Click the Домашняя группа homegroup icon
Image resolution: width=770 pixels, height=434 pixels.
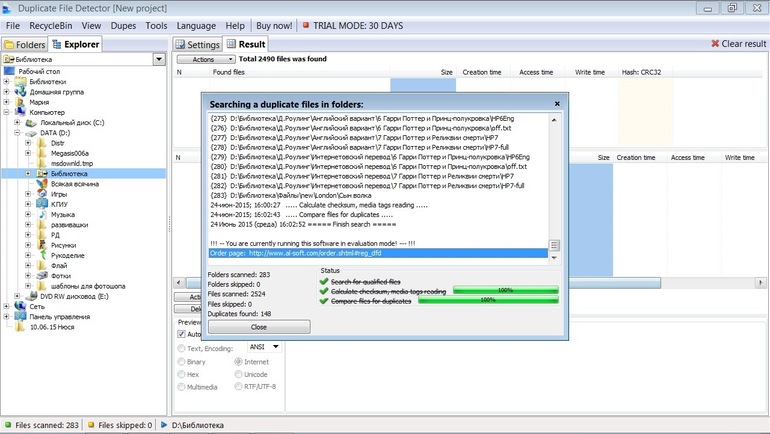pyautogui.click(x=20, y=92)
